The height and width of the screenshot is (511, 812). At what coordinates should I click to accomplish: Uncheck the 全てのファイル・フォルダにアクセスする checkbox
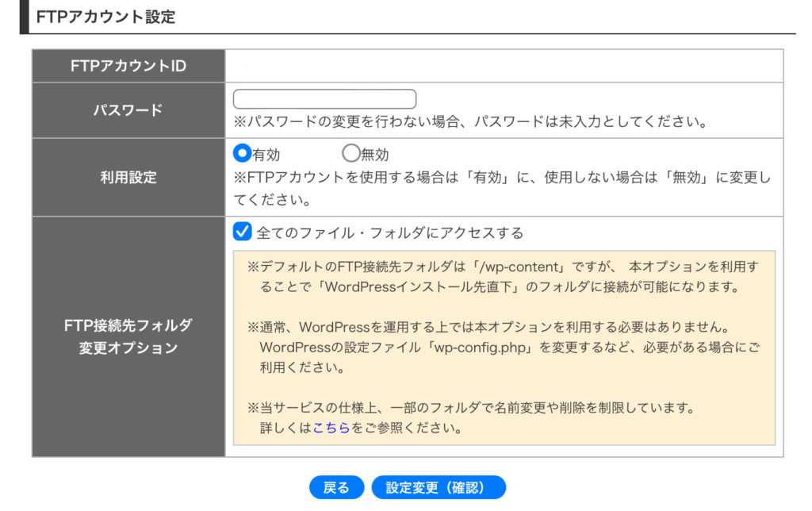pos(243,232)
